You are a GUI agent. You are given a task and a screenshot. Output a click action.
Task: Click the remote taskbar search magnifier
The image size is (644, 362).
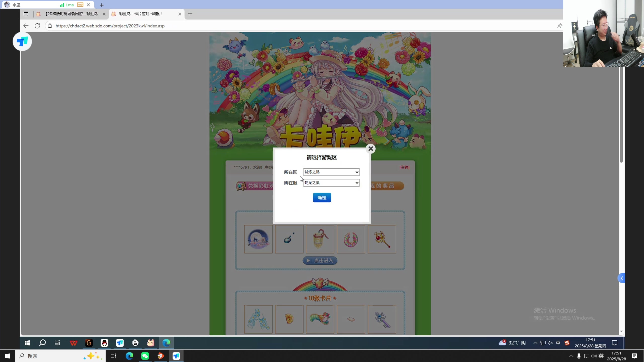pos(42,343)
